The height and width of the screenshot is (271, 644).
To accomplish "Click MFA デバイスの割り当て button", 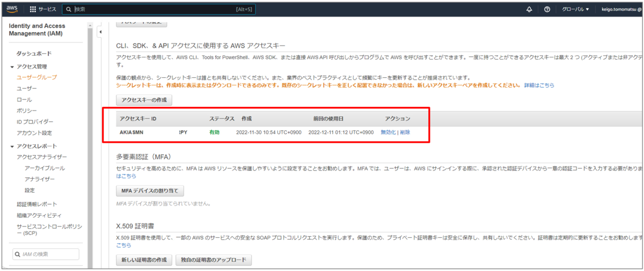I will pyautogui.click(x=150, y=191).
